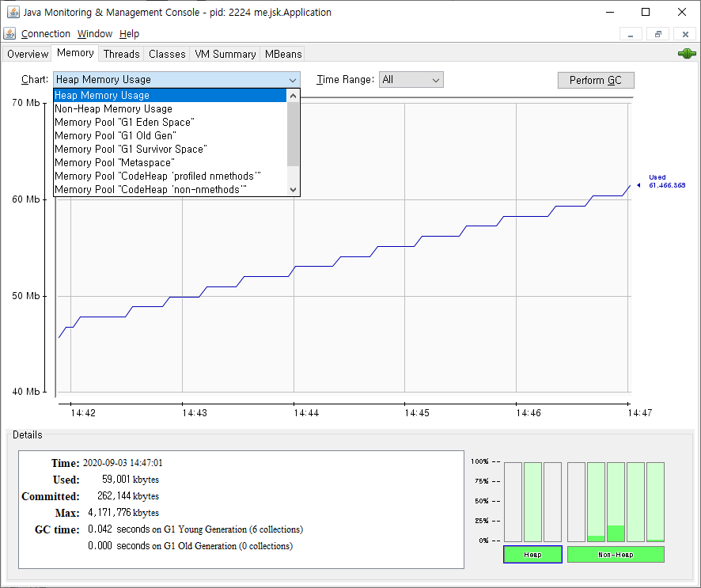Click the G1 Young Generation GC time line
This screenshot has height=588, width=701.
195,529
